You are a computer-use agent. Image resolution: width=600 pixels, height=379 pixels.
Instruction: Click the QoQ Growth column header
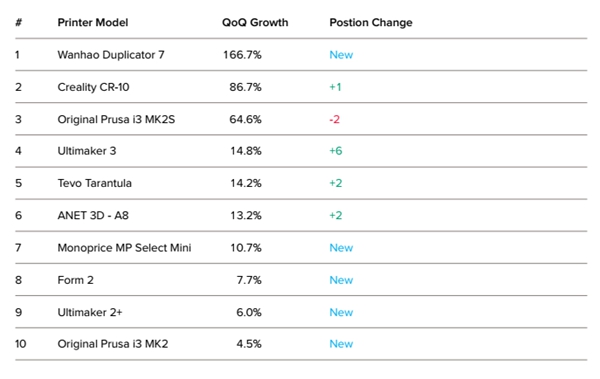[x=255, y=23]
